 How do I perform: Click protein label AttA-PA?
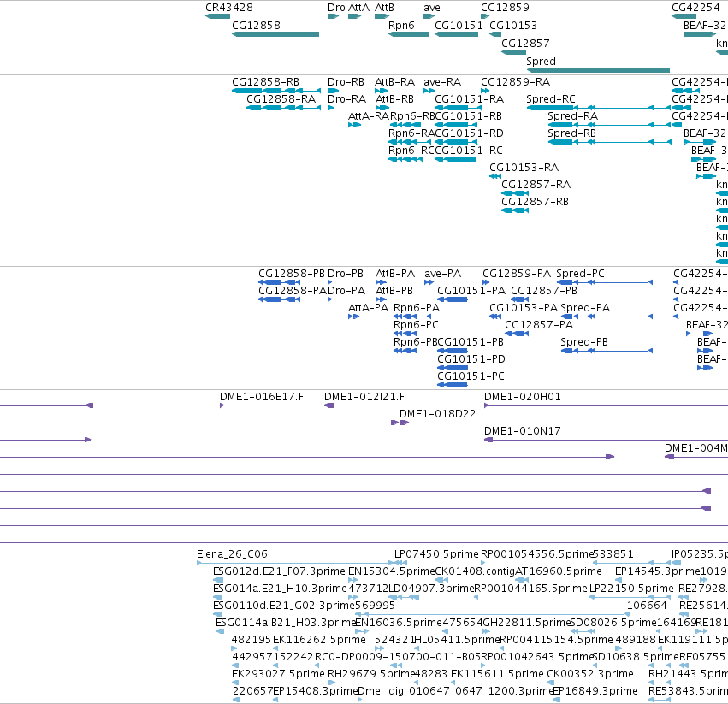click(368, 307)
